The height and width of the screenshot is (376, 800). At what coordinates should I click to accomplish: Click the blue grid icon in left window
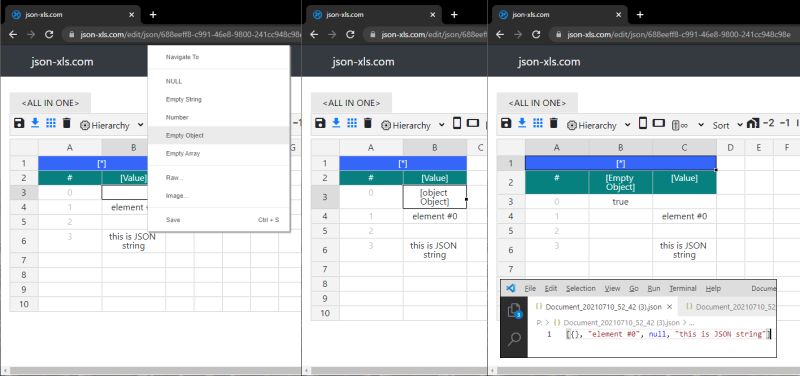coord(51,123)
